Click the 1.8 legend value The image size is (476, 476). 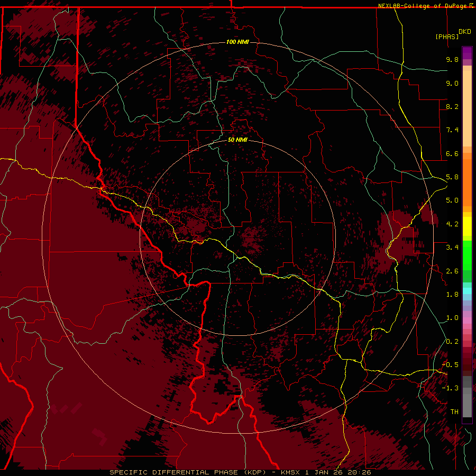coord(452,295)
